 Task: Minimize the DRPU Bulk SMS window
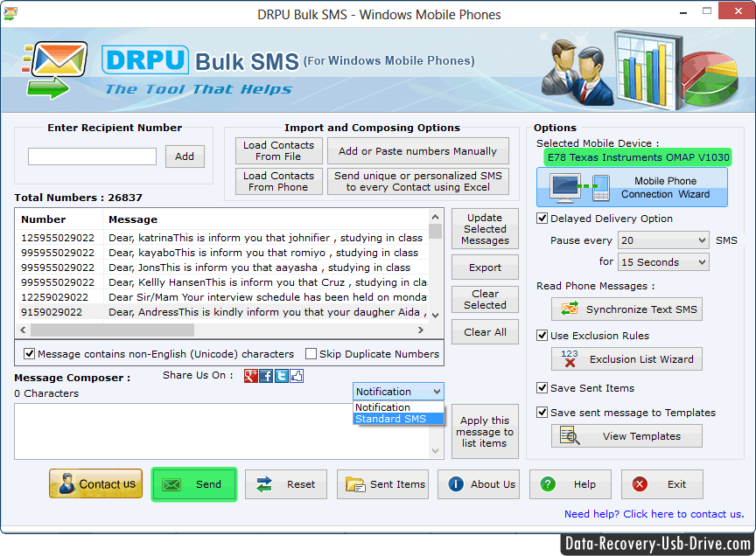point(683,11)
